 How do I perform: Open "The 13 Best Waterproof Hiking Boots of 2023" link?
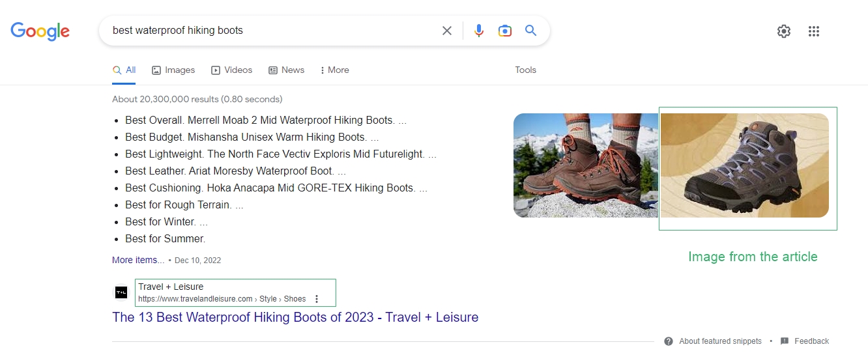click(x=295, y=318)
